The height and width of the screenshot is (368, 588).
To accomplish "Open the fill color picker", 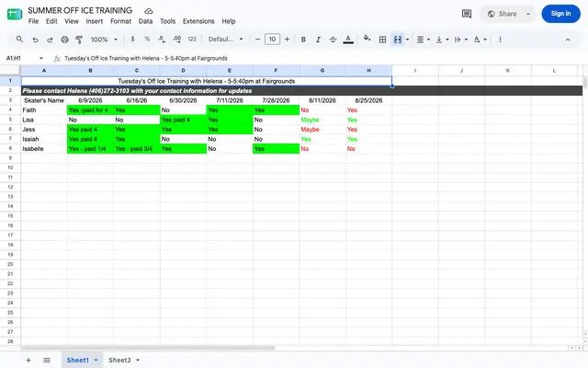I will [x=367, y=39].
